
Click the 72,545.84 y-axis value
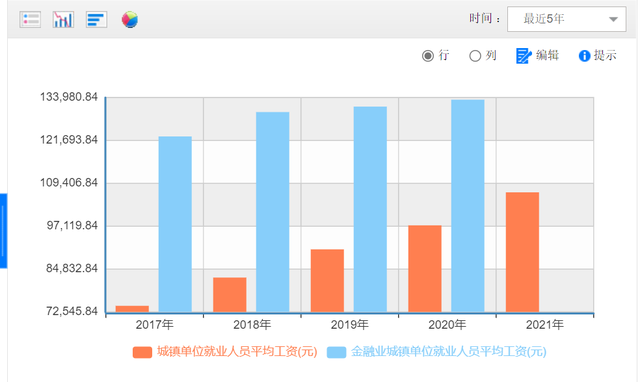(72, 311)
